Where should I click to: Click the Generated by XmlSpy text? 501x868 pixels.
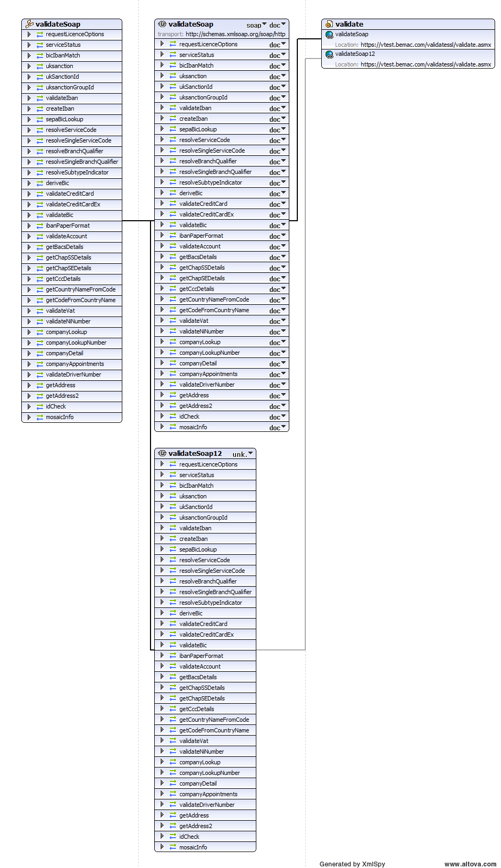(x=352, y=864)
